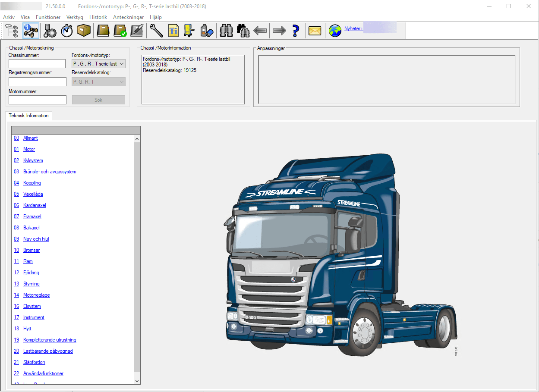The image size is (539, 392).
Task: Open the Nyheter link in toolbar
Action: pos(353,28)
